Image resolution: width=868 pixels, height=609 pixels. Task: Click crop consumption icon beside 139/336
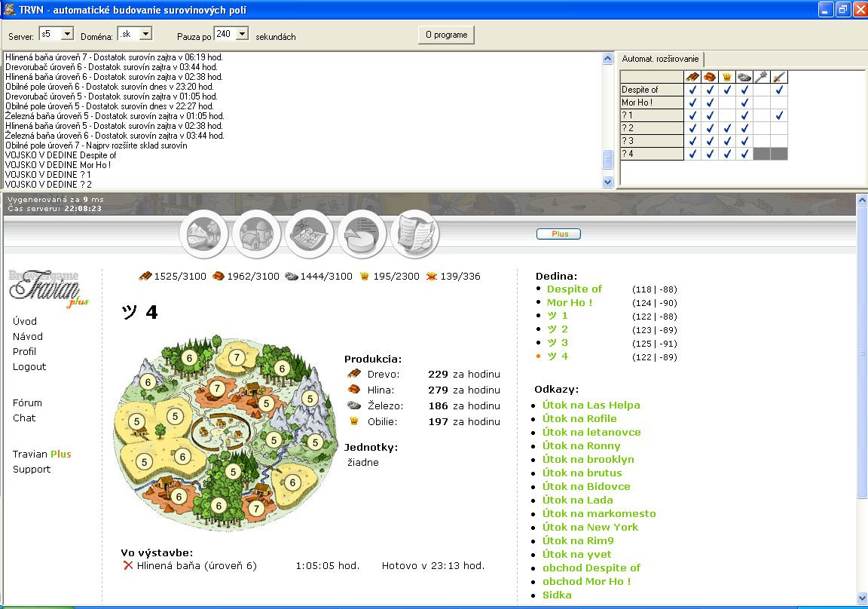432,276
